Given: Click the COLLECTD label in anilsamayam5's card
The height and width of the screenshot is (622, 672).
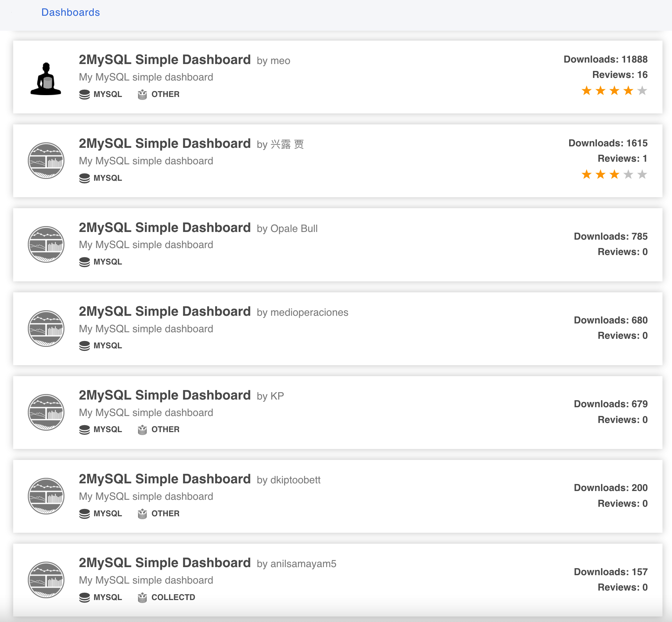Looking at the screenshot, I should pos(173,597).
